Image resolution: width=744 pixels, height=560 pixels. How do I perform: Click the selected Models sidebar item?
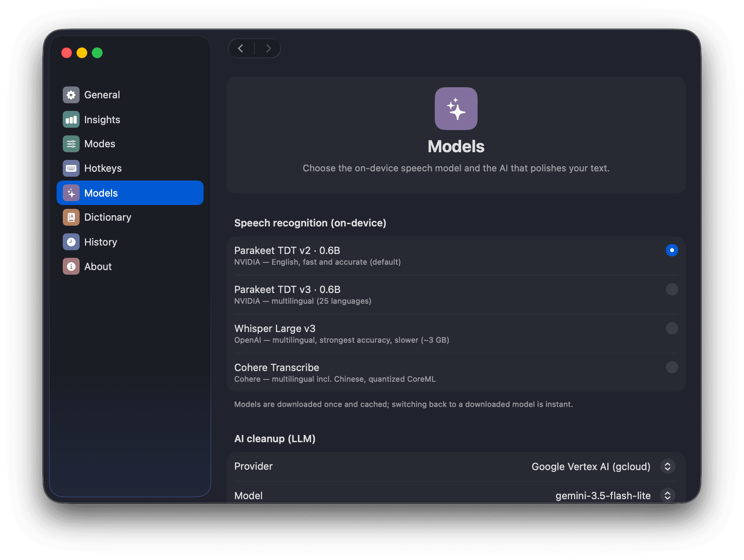coord(130,193)
